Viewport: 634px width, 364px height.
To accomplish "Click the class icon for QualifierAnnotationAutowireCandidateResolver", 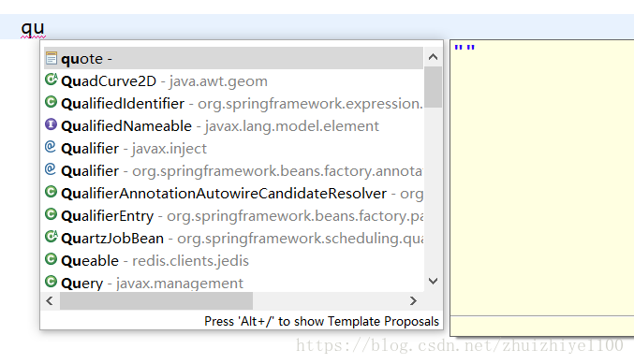I will [x=51, y=192].
